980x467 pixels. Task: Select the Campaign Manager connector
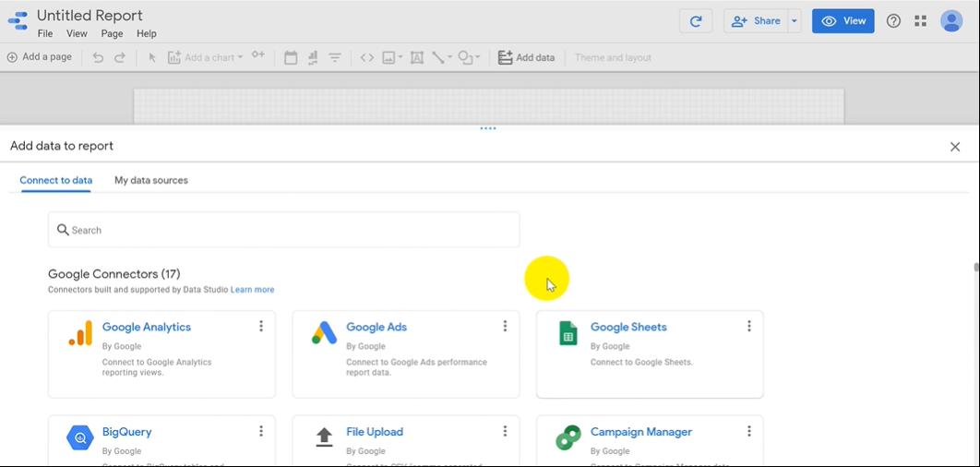650,440
